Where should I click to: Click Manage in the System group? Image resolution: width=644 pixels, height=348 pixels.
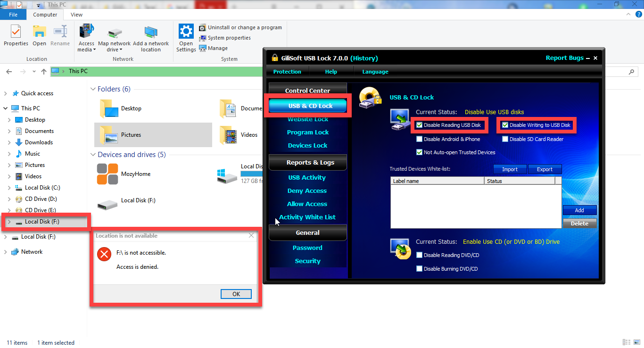213,48
